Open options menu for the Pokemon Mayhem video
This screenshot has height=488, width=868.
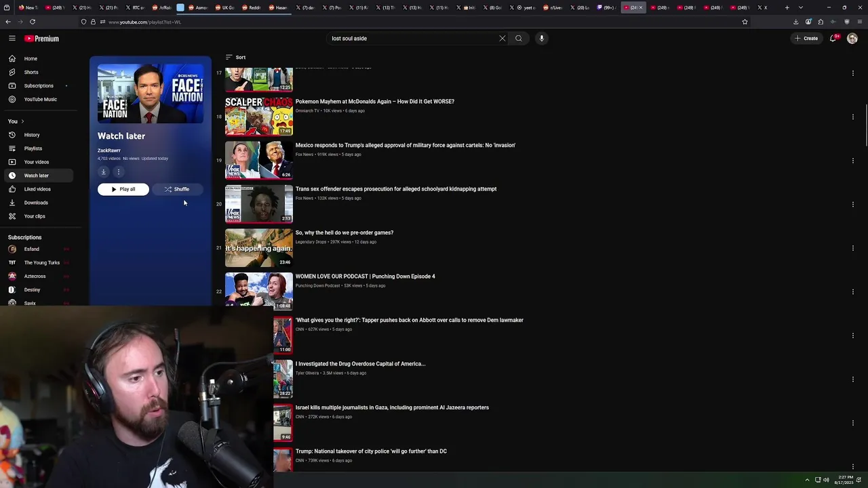click(x=853, y=117)
